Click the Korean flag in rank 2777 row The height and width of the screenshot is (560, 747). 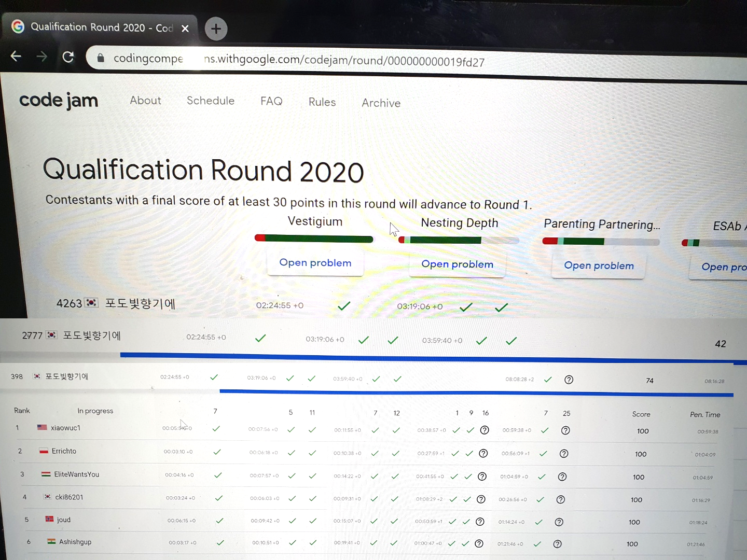pyautogui.click(x=51, y=335)
